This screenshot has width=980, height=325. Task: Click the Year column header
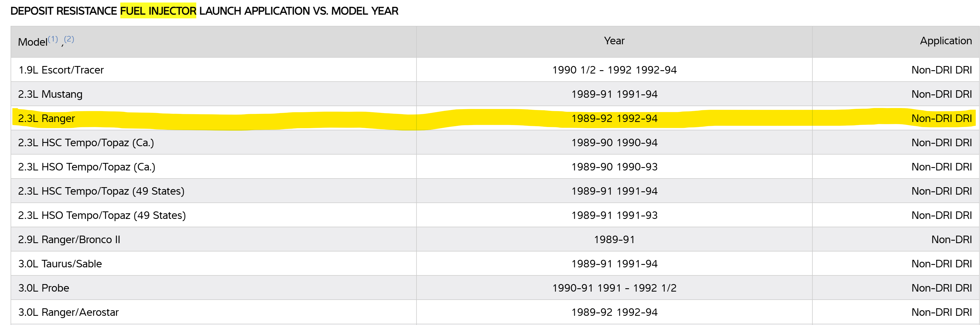click(614, 41)
